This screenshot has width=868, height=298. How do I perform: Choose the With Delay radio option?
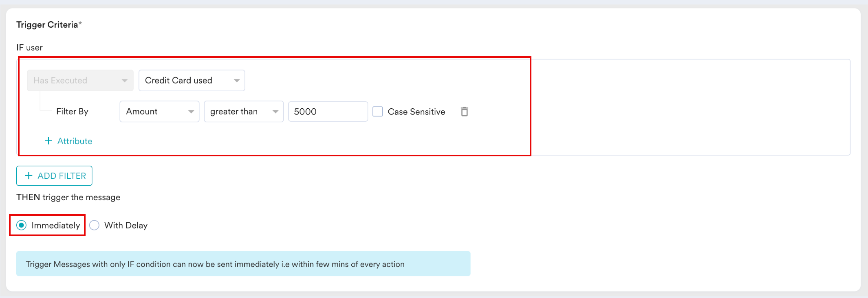tap(94, 225)
